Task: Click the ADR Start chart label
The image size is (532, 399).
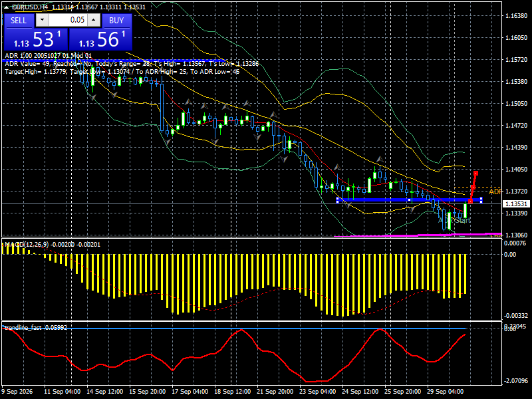Action: (x=454, y=220)
